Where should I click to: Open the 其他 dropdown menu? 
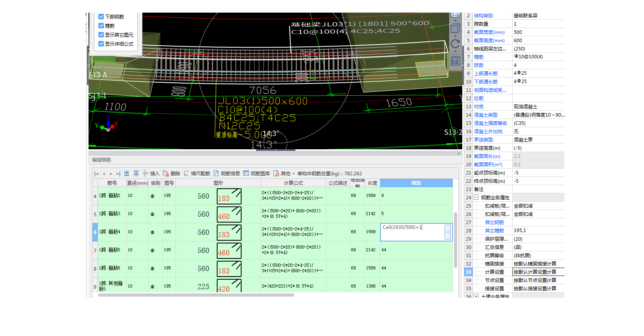(284, 173)
